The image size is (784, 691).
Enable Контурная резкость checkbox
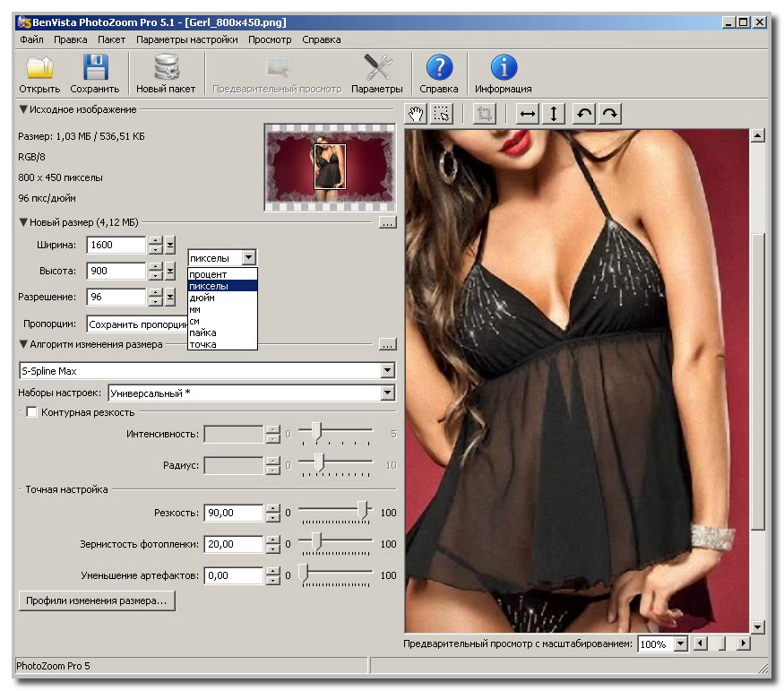[x=31, y=412]
